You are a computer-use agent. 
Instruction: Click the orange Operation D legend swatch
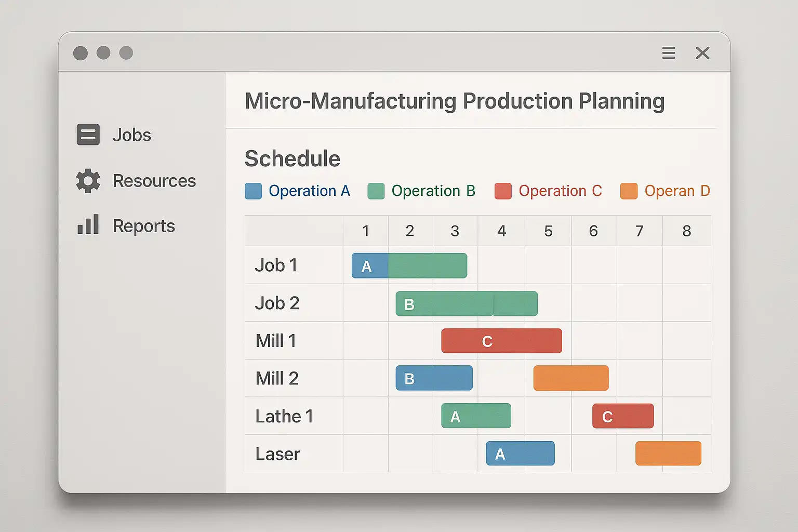click(x=629, y=191)
